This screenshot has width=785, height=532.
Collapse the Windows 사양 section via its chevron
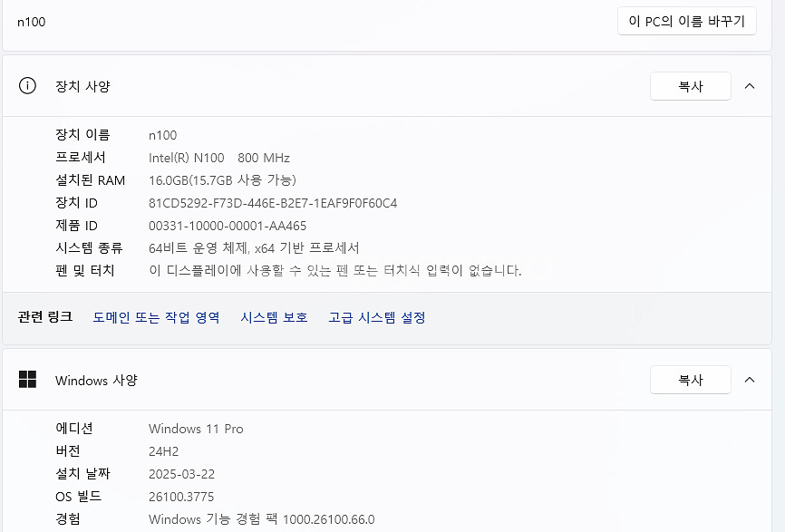pyautogui.click(x=750, y=380)
